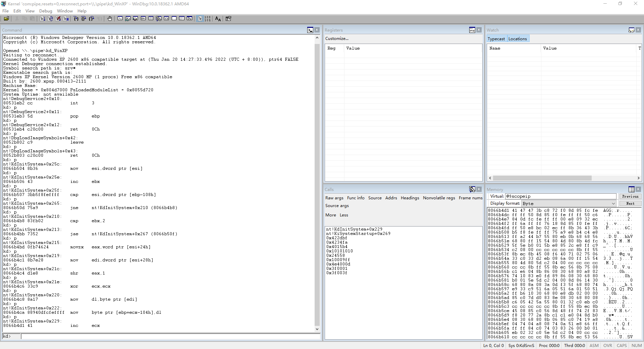This screenshot has height=349, width=644.
Task: Click the Watch panel horizontal scrollbar thumb
Action: pos(542,178)
